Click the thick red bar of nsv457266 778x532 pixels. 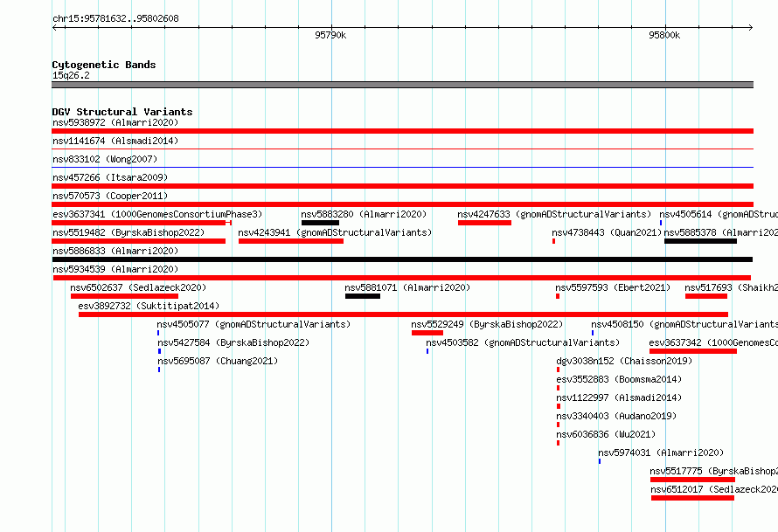402,186
